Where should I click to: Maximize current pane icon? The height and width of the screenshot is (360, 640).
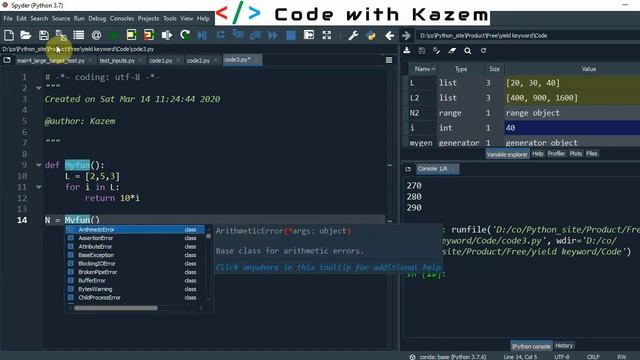309,35
